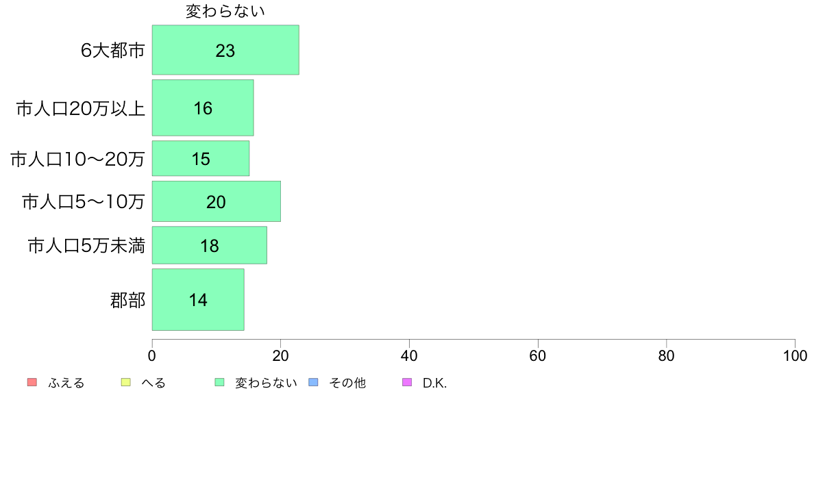This screenshot has width=814, height=504.
Task: Click the 40 tick on the x-axis
Action: [x=409, y=355]
